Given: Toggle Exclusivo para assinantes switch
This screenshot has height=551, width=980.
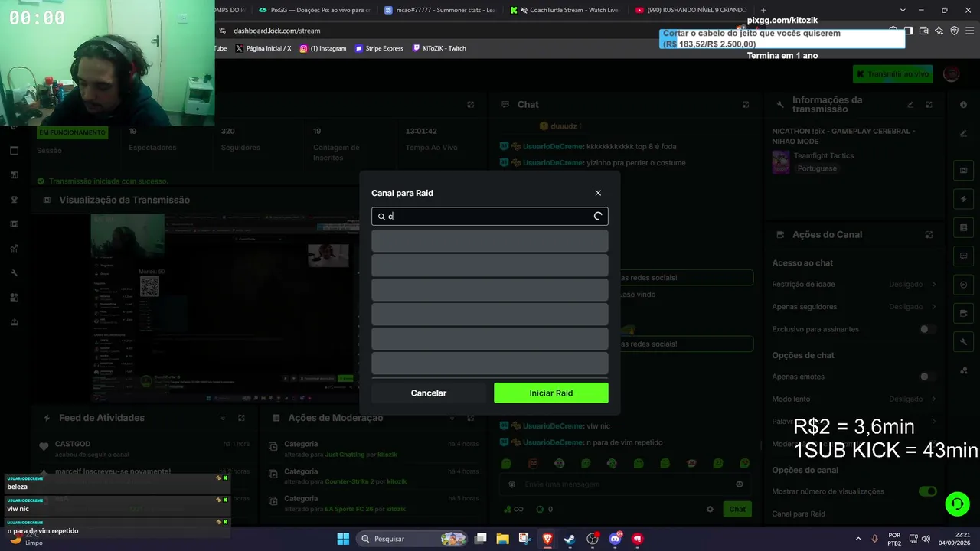Looking at the screenshot, I should (927, 329).
